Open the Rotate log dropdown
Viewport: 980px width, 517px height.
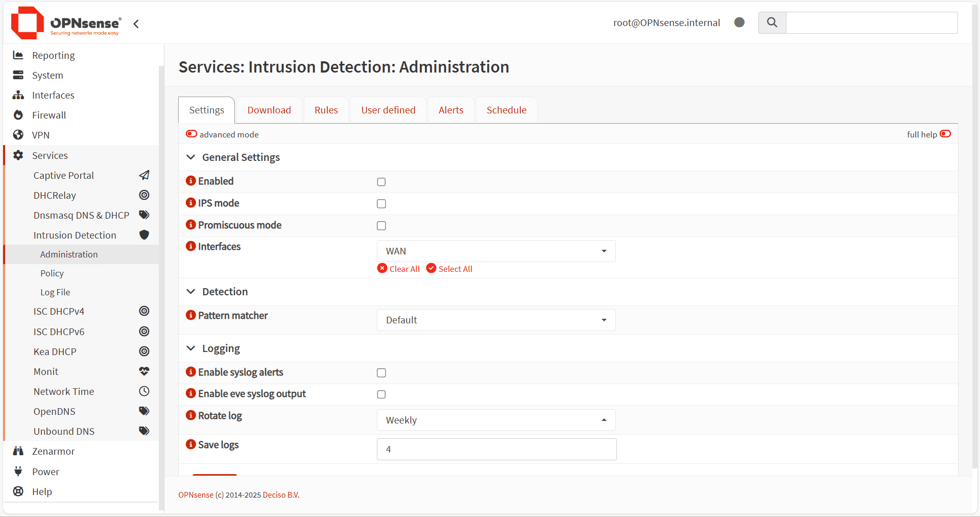pyautogui.click(x=496, y=420)
